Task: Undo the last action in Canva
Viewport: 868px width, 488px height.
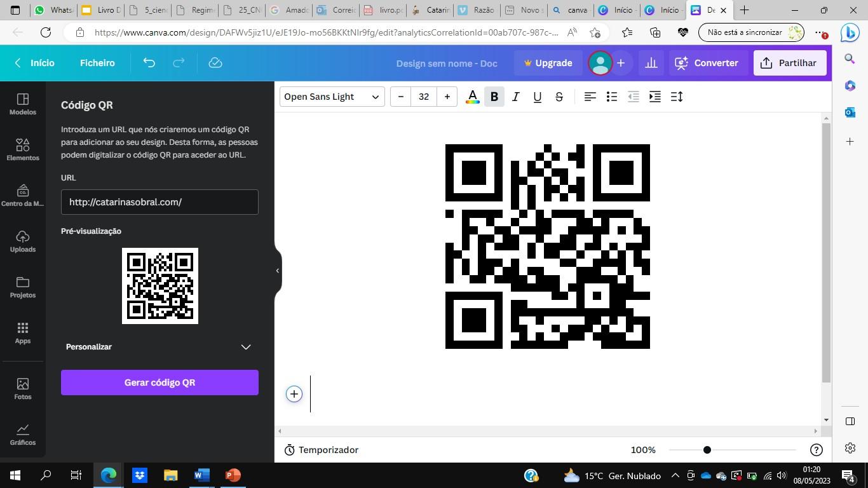Action: coord(149,63)
